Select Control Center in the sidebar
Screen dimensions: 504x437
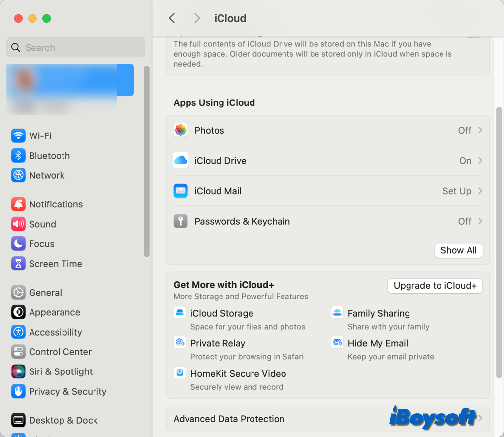pos(61,352)
